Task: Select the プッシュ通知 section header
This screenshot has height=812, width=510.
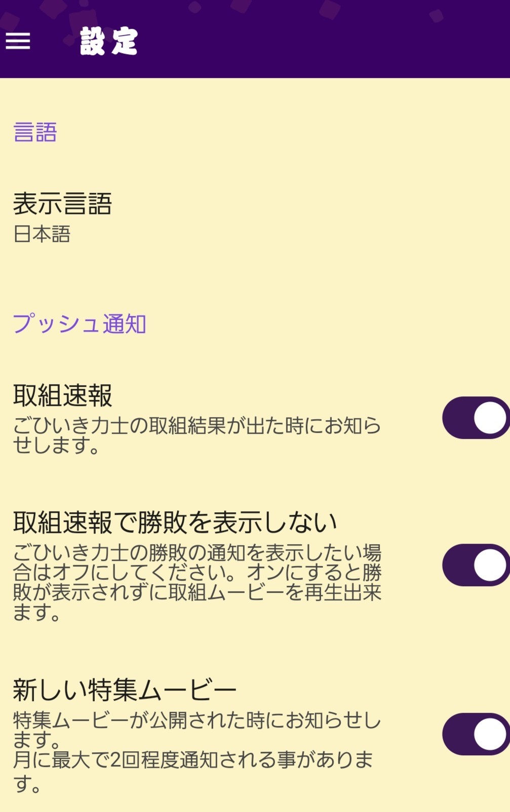Action: point(80,324)
